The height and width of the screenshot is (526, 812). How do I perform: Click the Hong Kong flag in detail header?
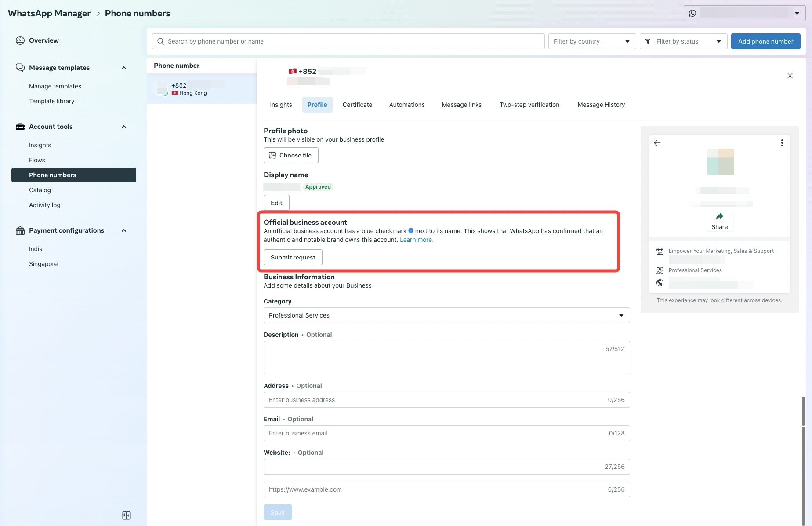(x=293, y=71)
